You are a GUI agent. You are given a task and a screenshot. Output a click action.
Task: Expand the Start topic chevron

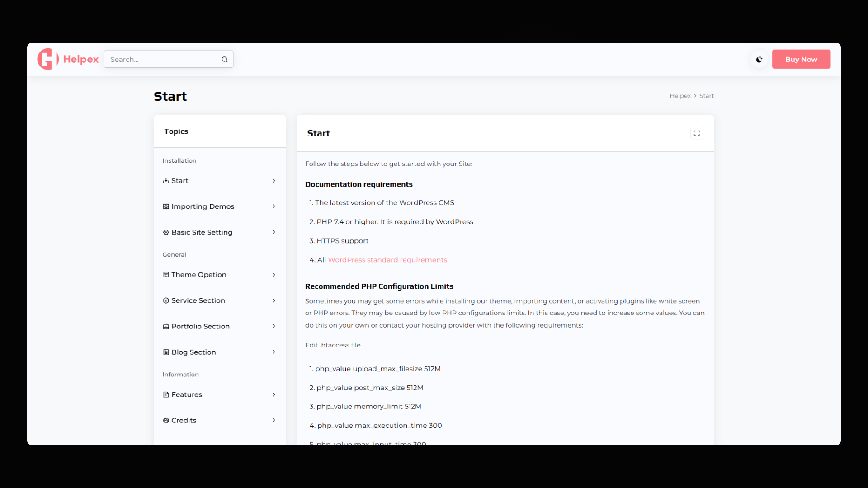274,181
